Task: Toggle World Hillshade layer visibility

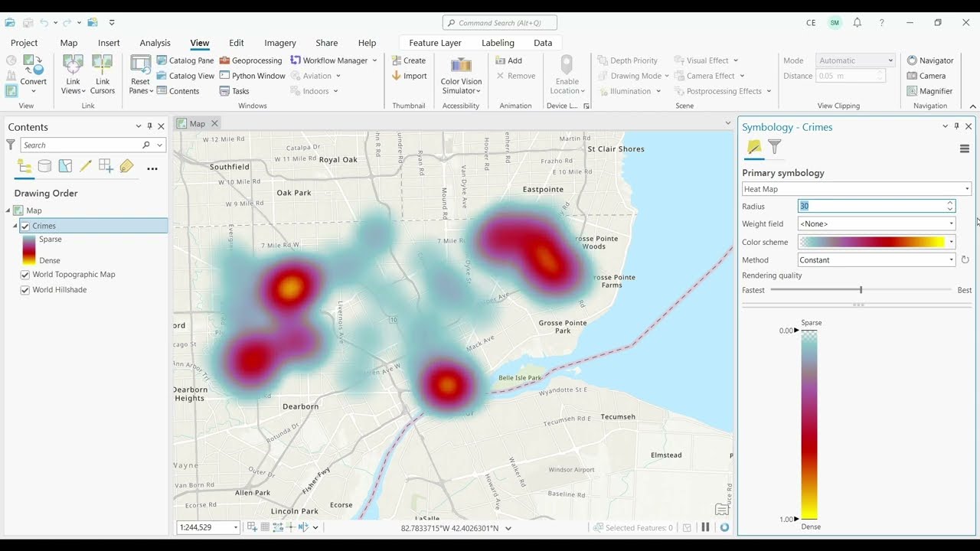Action: [25, 290]
